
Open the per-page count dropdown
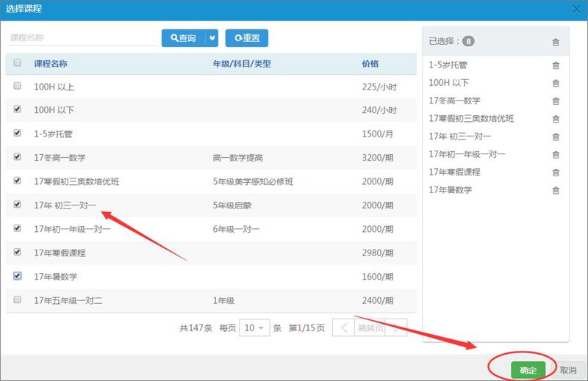pyautogui.click(x=254, y=328)
